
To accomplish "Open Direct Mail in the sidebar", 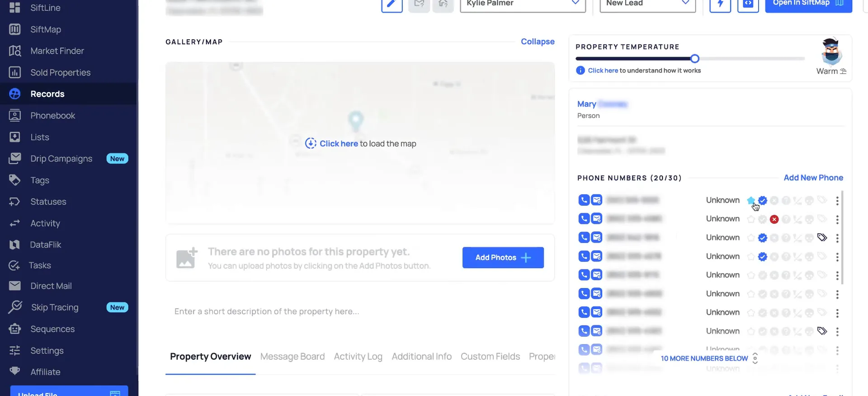I will [x=51, y=286].
